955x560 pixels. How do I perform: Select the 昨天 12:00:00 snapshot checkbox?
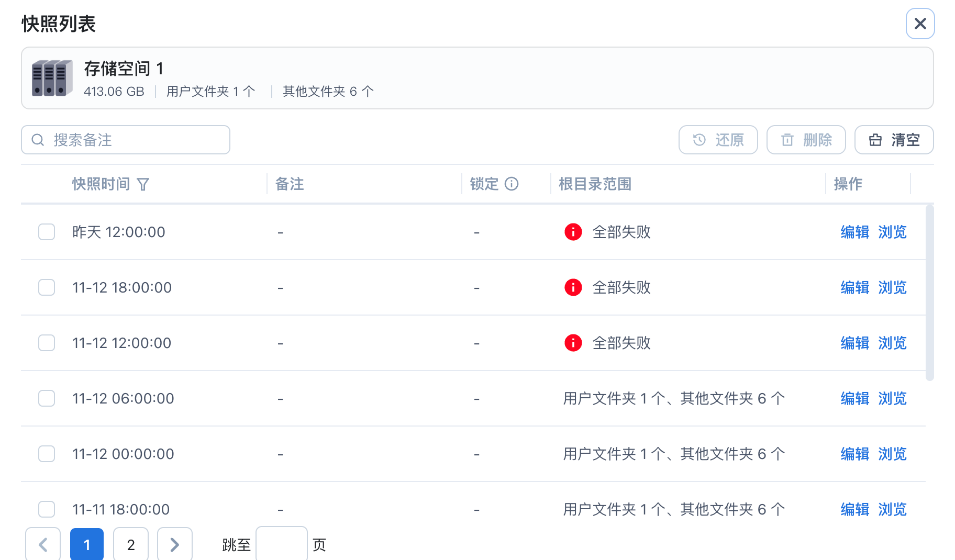pos(47,232)
